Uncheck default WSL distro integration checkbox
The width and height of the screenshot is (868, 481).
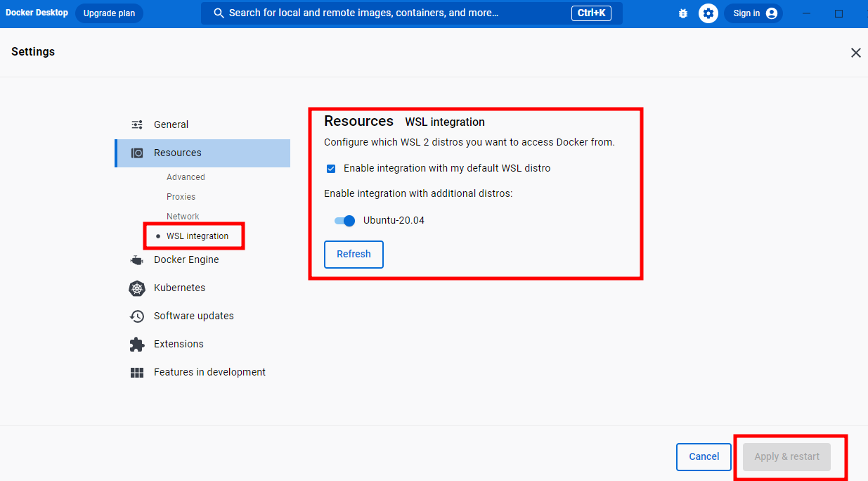[331, 169]
